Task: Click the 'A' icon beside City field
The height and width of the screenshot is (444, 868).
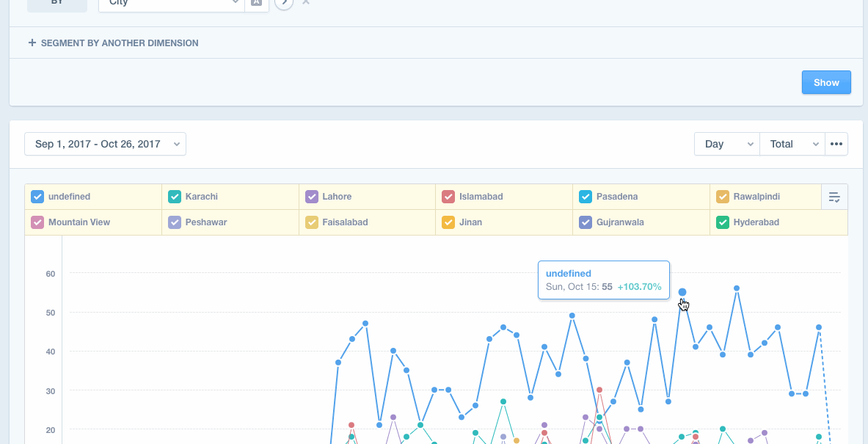Action: point(256,2)
